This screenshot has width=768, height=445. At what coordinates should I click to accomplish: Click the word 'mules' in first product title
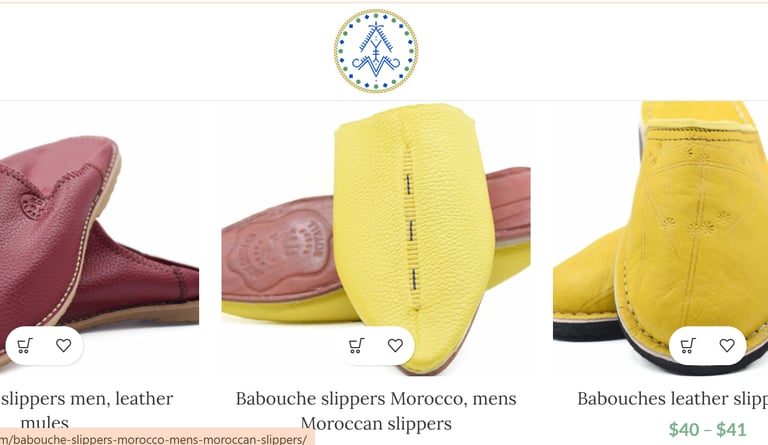(x=45, y=423)
